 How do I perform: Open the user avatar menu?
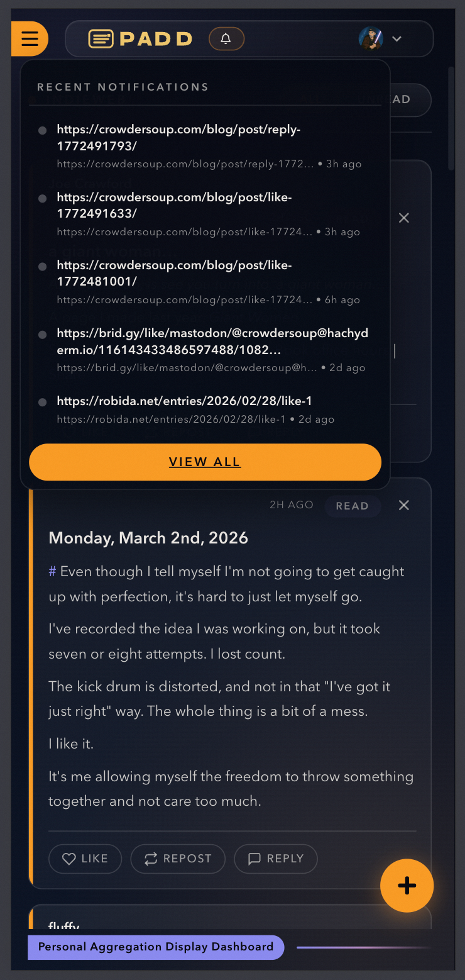pos(371,38)
